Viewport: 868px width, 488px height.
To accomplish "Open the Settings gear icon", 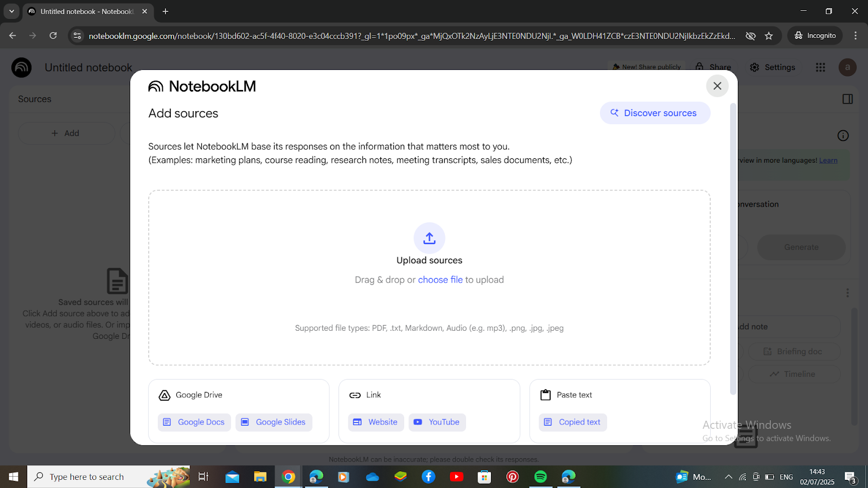I will 755,67.
